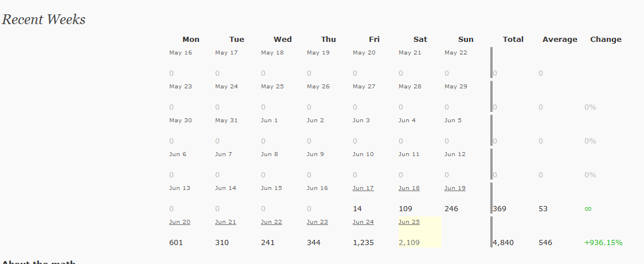Click the Total column header

513,40
